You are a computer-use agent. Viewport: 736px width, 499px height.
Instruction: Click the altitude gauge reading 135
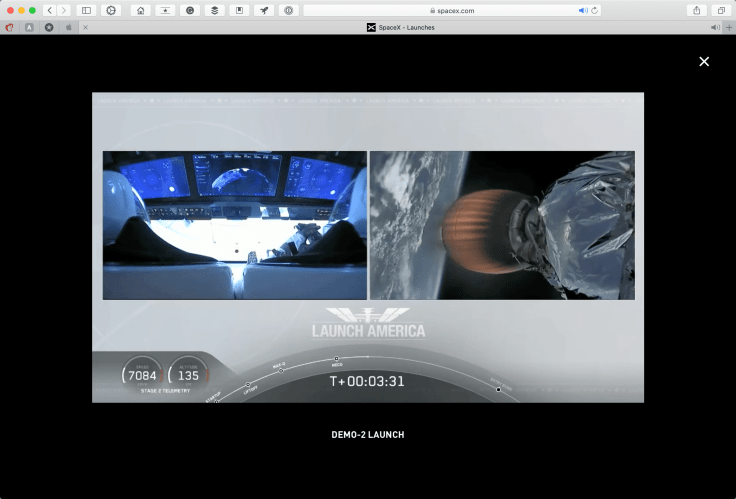[x=188, y=375]
